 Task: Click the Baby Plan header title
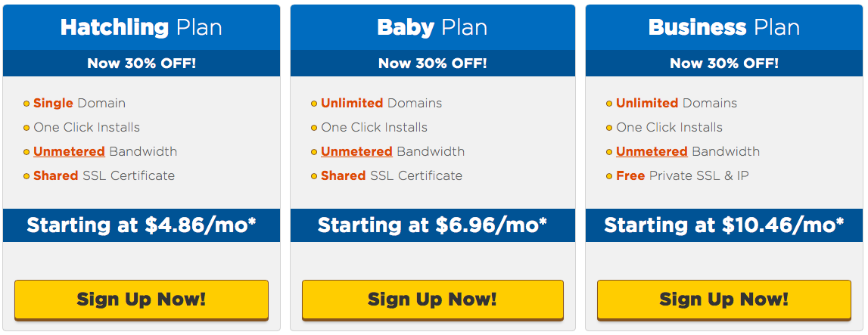[432, 27]
